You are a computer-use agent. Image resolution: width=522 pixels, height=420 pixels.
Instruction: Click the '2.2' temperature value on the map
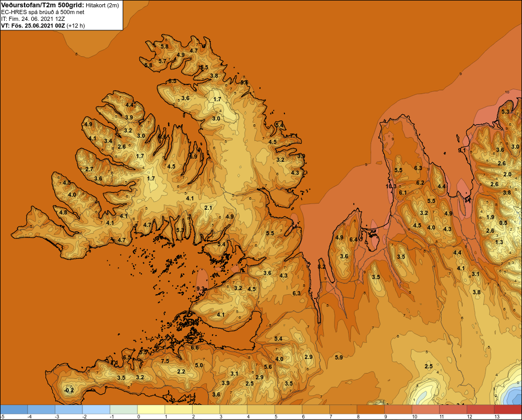181,372
